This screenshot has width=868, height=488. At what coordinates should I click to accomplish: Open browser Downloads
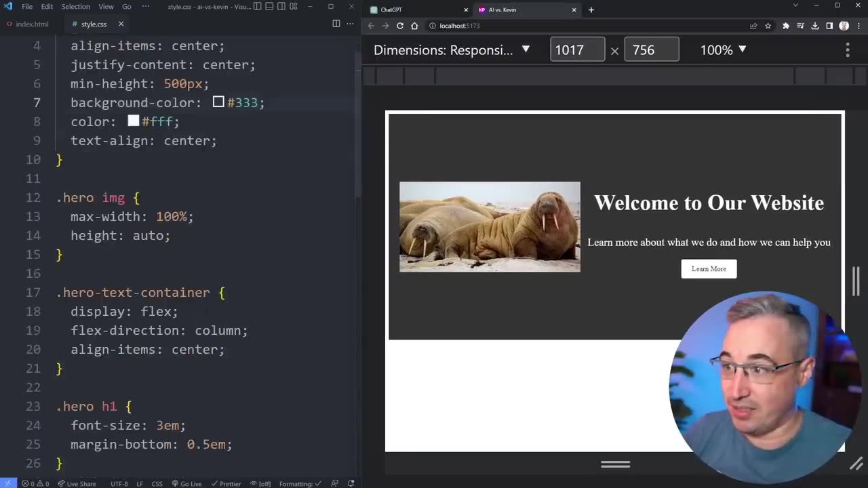coord(814,26)
